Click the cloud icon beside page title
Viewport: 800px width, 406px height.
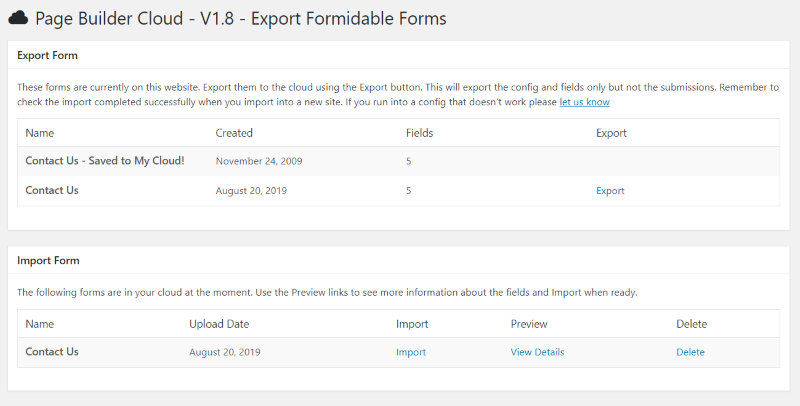click(18, 18)
